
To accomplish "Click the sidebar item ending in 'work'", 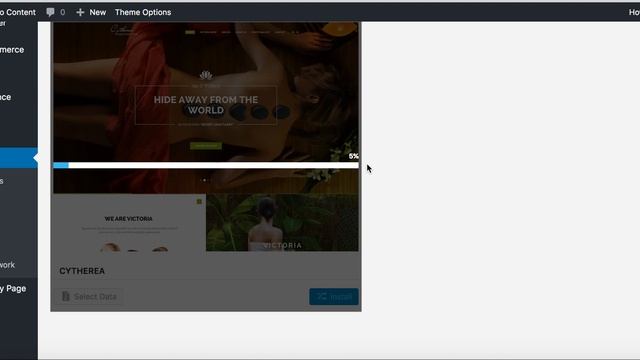I will pos(7,265).
